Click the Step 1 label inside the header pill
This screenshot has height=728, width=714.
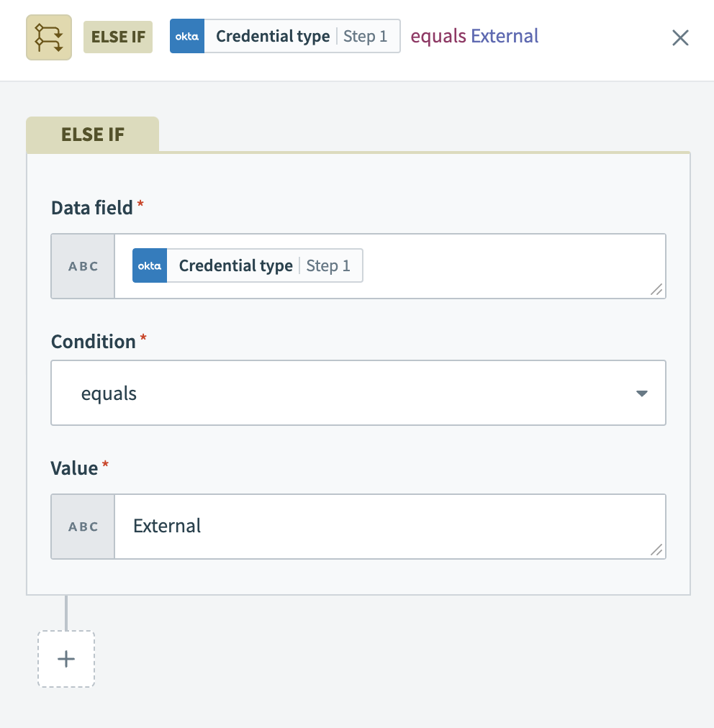coord(366,36)
